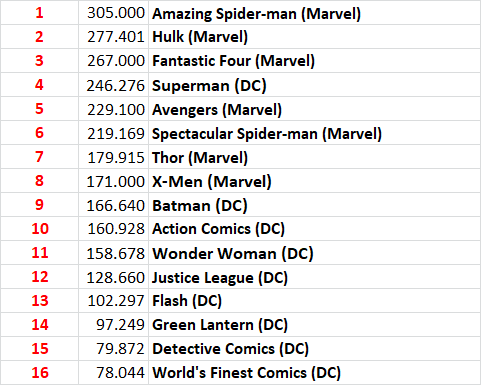
Task: Click the value 305.000 cell
Action: 113,13
